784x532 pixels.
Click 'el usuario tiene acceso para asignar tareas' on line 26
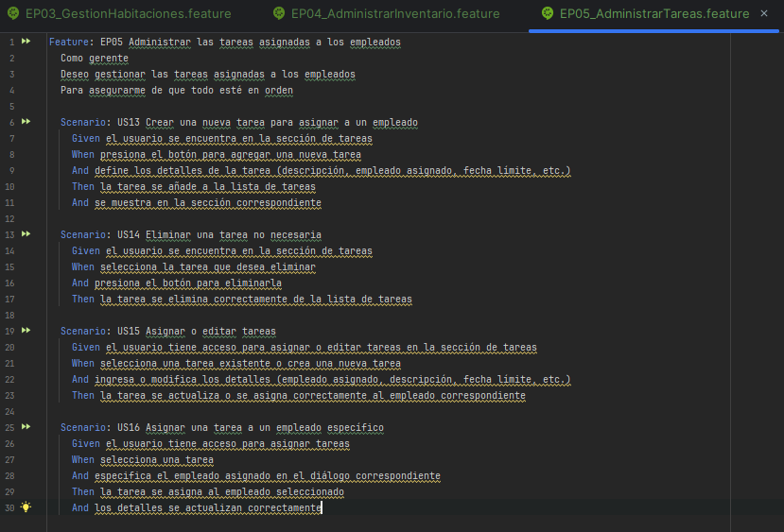(x=228, y=444)
